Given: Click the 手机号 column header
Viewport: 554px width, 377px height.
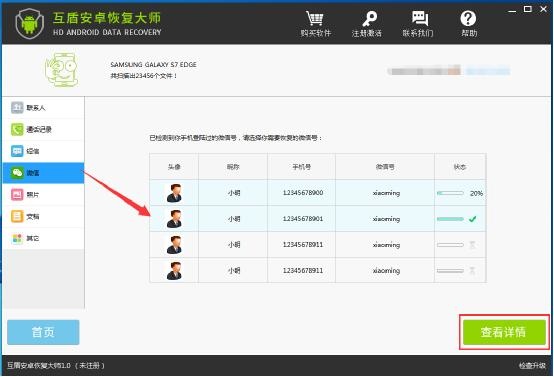Looking at the screenshot, I should pos(302,167).
